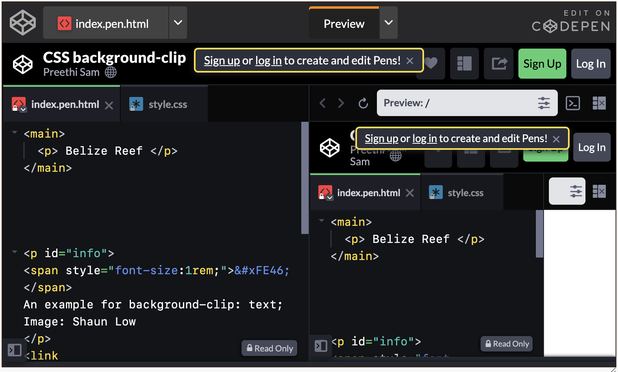The width and height of the screenshot is (618, 372).
Task: Click the Sign up link in outer banner
Action: click(222, 60)
